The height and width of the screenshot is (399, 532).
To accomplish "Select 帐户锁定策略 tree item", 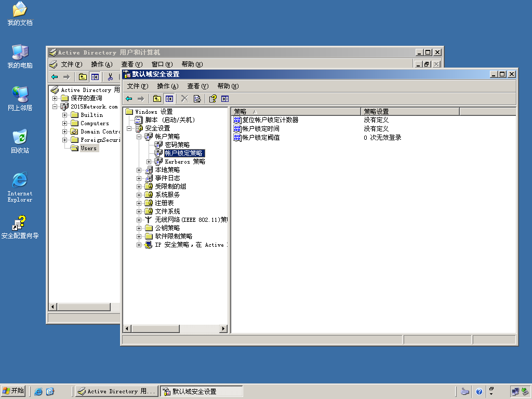I will tap(184, 153).
